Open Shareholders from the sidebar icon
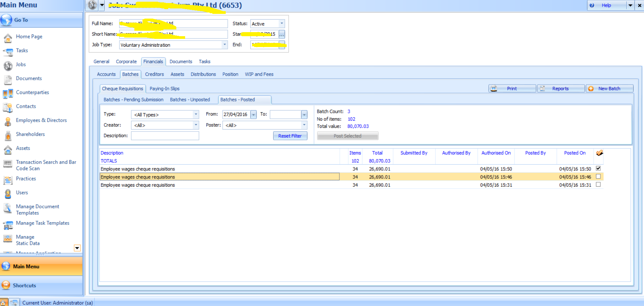The image size is (644, 306). [8, 136]
